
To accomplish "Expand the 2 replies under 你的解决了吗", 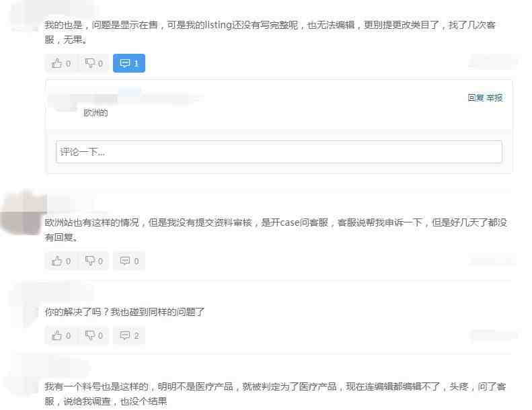I will point(129,335).
